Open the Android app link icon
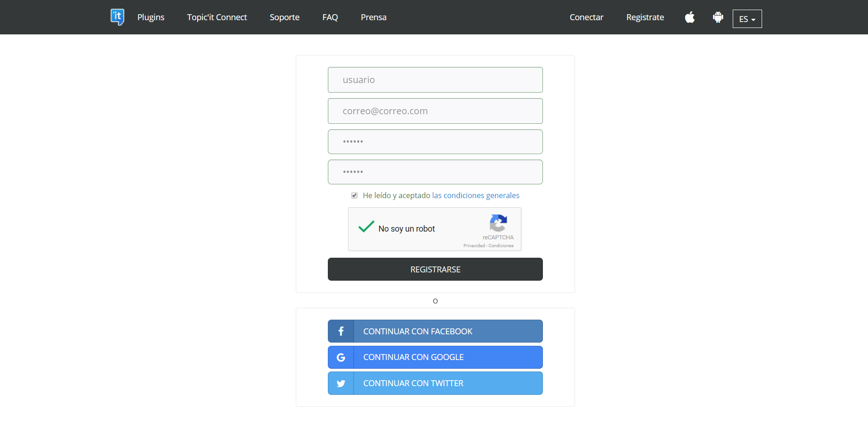The height and width of the screenshot is (421, 868). [x=718, y=17]
